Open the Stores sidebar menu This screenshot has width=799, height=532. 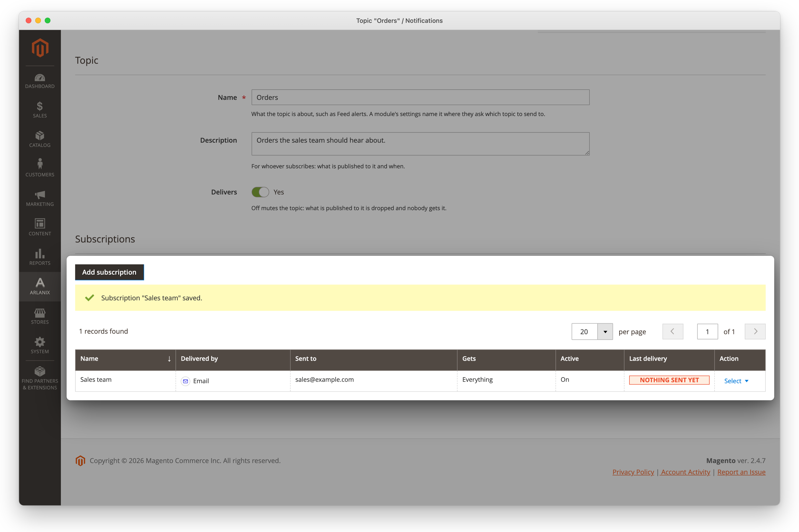tap(40, 316)
